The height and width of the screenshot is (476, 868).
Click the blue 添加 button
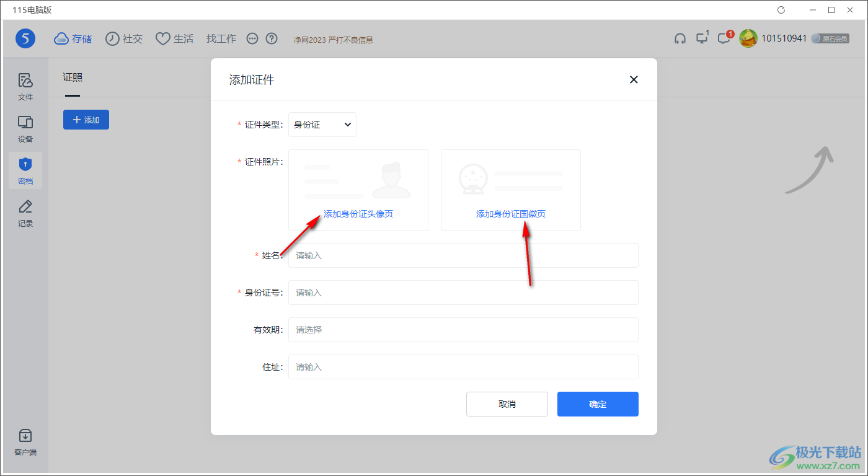click(x=86, y=120)
